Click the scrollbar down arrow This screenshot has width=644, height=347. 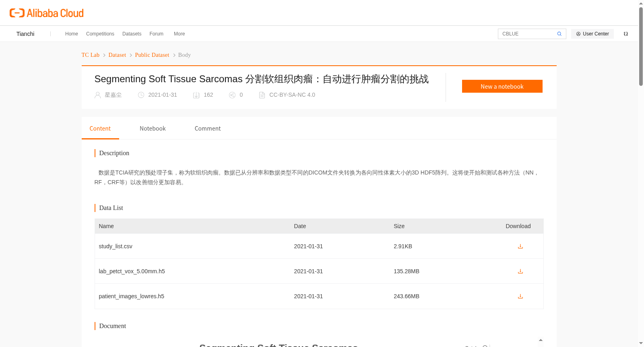click(x=641, y=343)
